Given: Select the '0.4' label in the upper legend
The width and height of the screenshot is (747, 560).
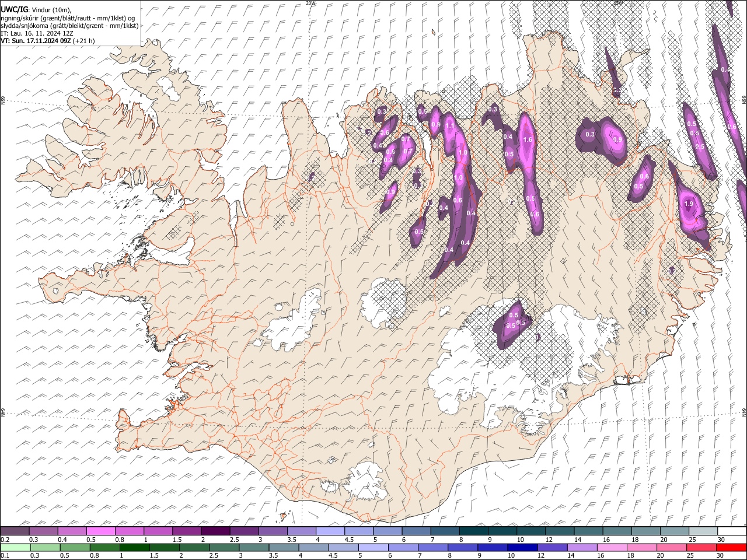Looking at the screenshot, I should (x=62, y=540).
